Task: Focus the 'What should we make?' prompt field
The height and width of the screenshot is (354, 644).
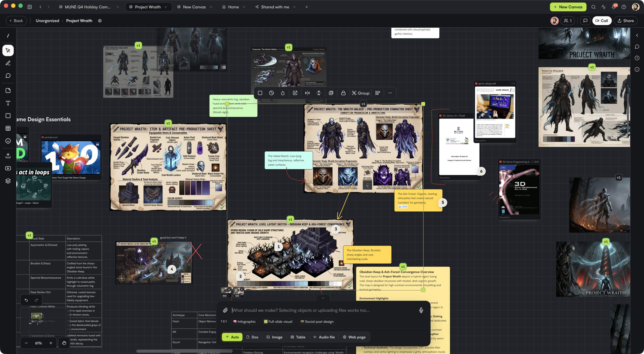Action: [x=323, y=310]
